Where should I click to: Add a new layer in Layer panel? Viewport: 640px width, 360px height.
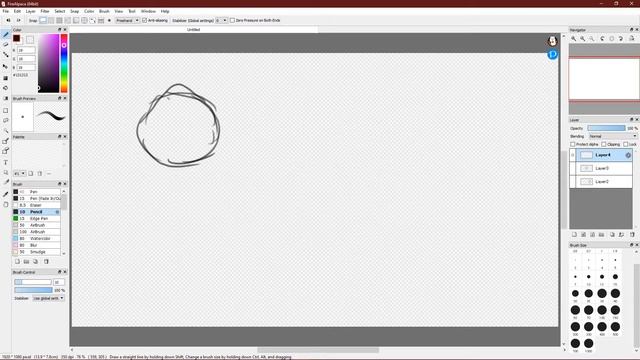point(574,235)
